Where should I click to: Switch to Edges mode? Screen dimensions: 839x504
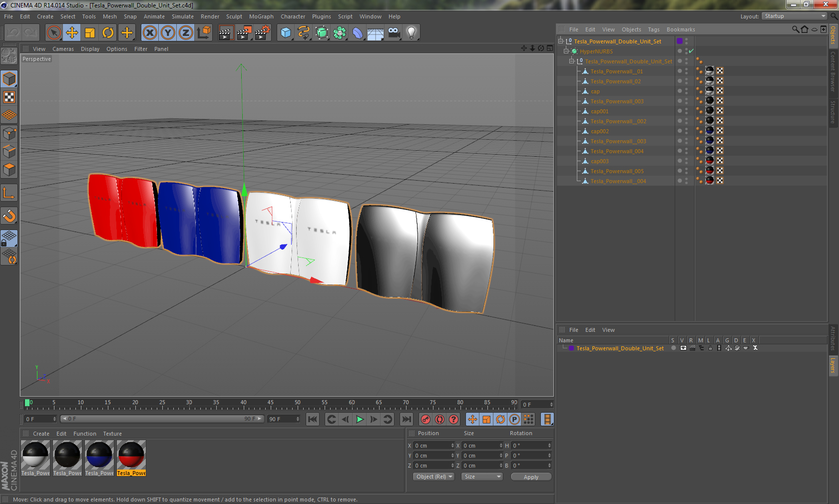click(9, 152)
